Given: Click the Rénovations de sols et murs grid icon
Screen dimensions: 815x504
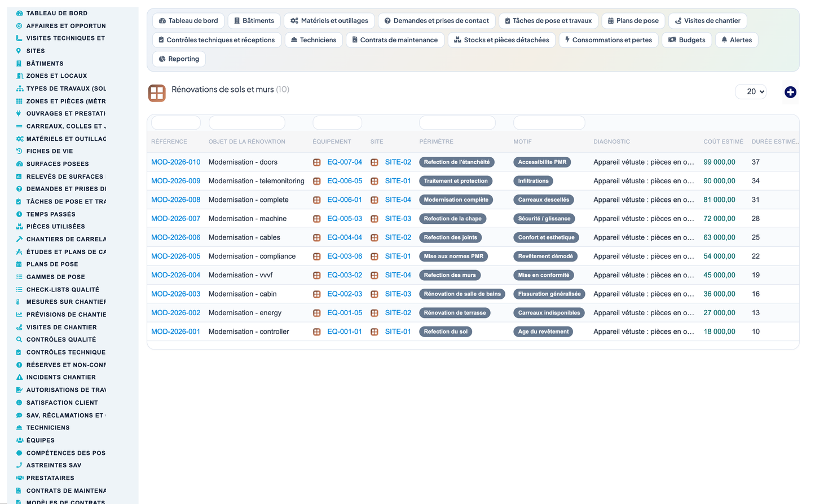Looking at the screenshot, I should coord(157,93).
